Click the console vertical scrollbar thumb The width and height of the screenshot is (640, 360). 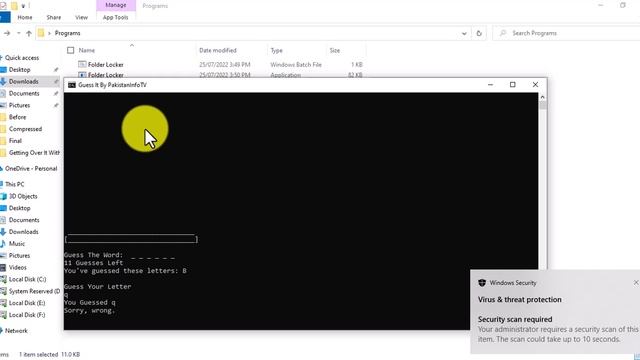coord(542,105)
